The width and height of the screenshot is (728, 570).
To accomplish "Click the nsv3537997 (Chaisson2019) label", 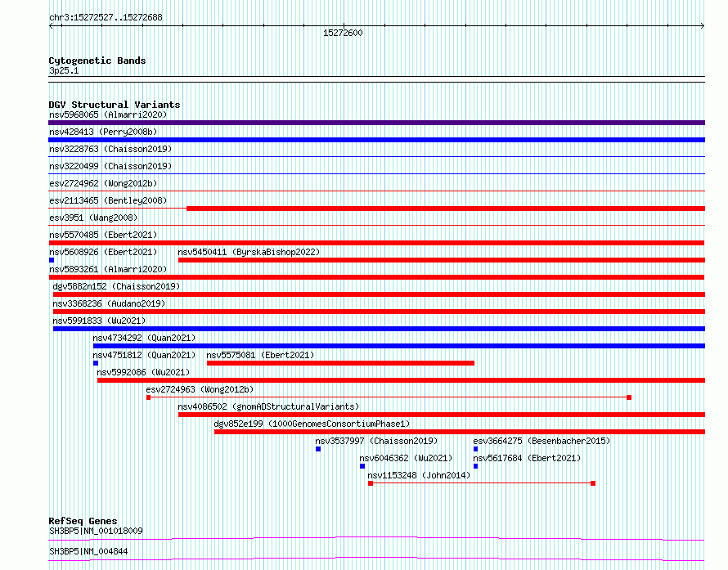I will coord(376,441).
